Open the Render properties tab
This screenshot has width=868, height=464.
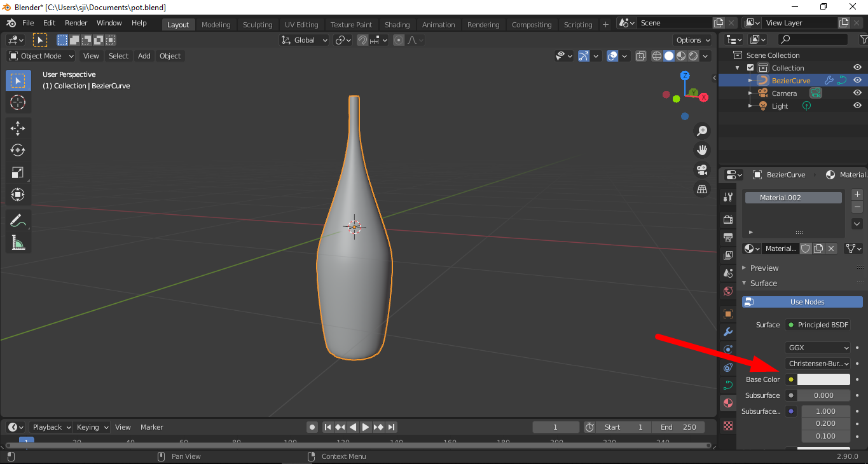point(727,219)
